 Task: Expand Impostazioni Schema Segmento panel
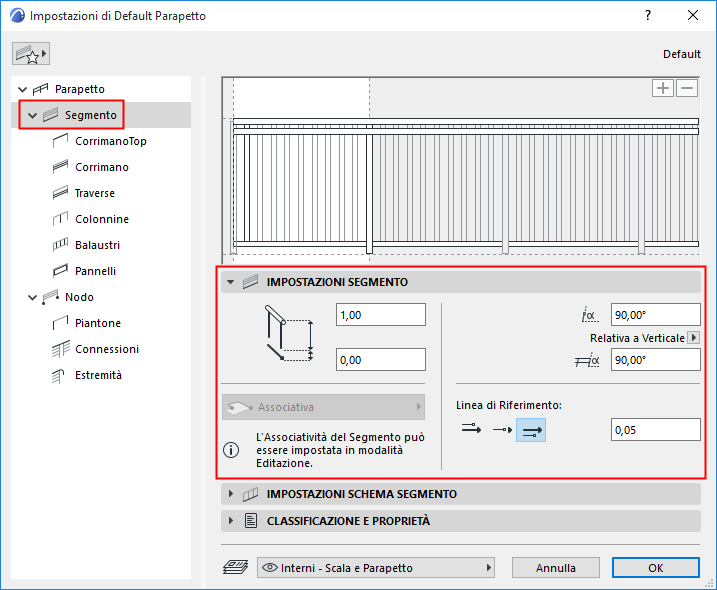point(230,494)
